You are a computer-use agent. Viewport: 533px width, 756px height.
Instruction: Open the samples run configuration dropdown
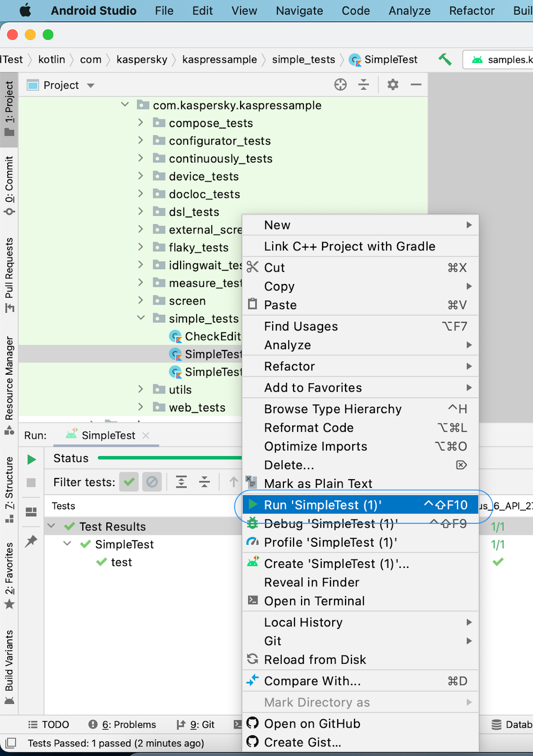pos(499,60)
